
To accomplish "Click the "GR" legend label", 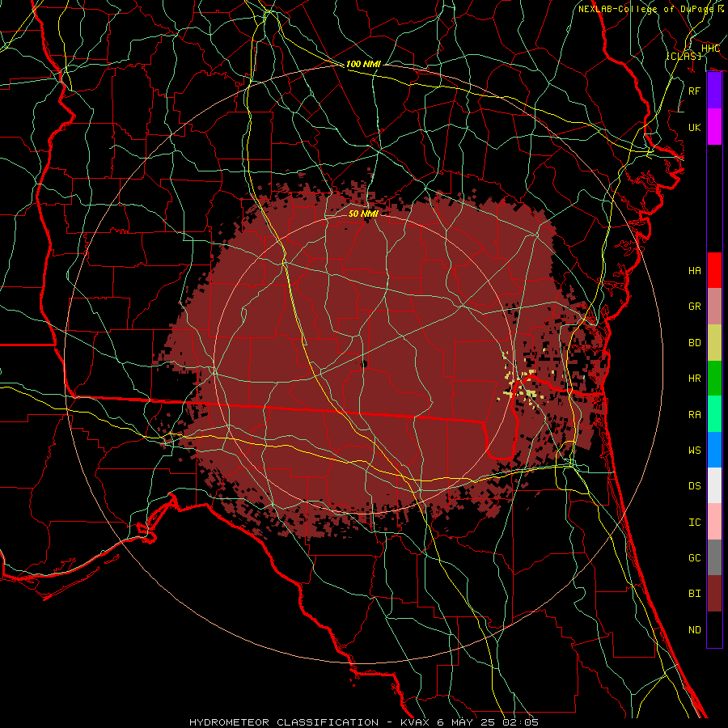I will (695, 307).
